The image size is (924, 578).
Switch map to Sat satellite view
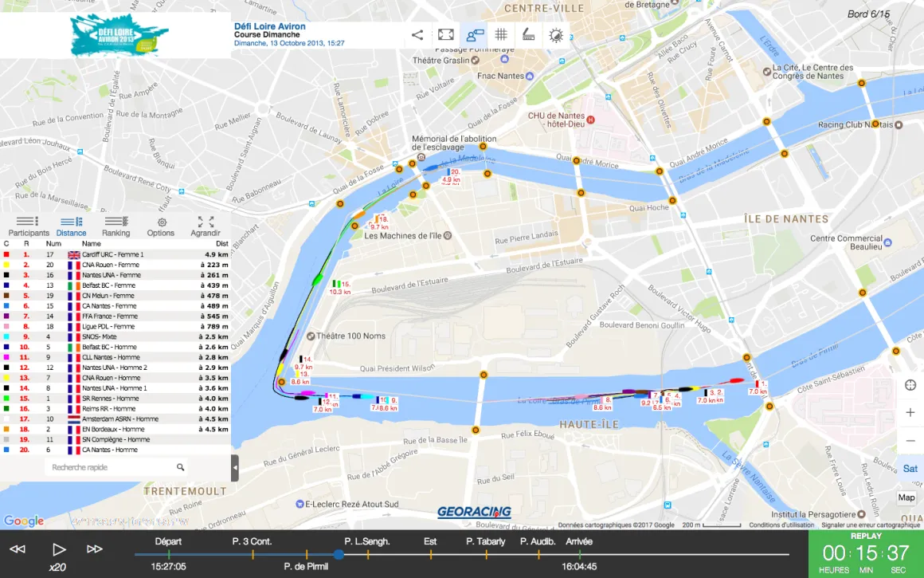(x=910, y=469)
